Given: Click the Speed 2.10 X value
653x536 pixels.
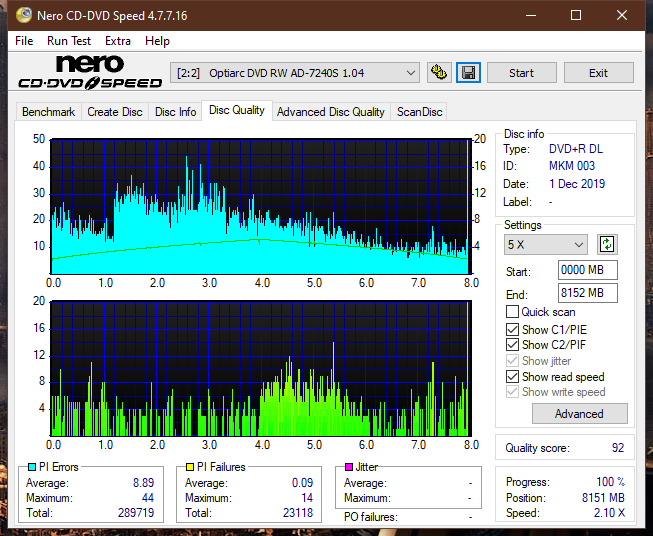Looking at the screenshot, I should (x=609, y=512).
